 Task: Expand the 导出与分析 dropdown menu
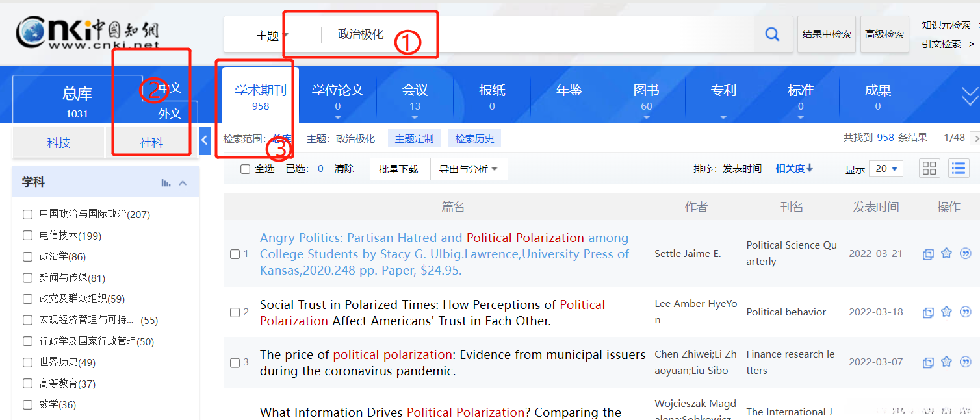point(469,169)
